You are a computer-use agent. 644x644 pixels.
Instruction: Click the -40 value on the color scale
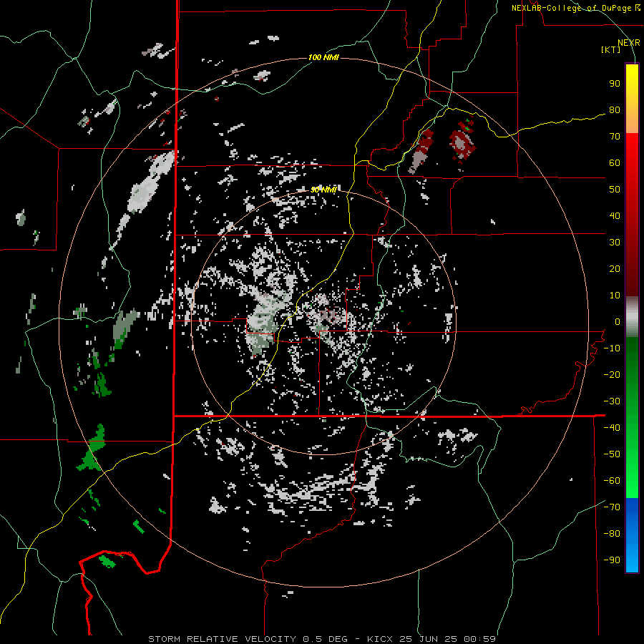(612, 428)
